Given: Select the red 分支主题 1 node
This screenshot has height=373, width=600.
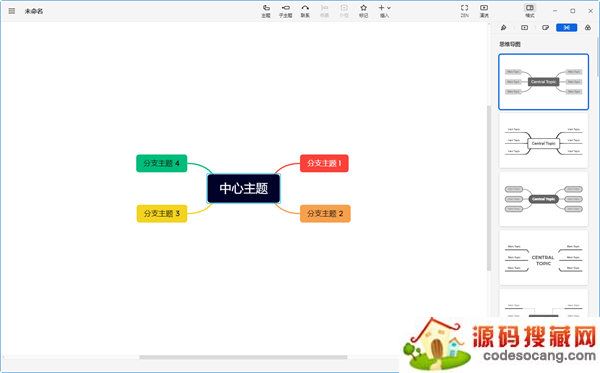Looking at the screenshot, I should (x=324, y=163).
